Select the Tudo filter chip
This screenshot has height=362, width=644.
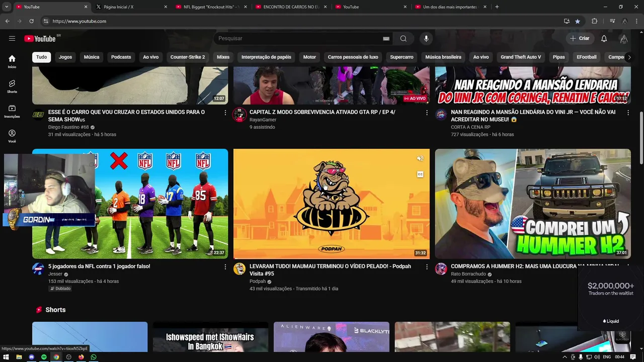(41, 57)
